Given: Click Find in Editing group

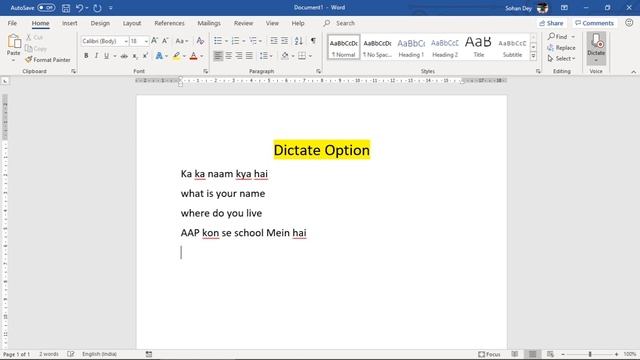Looking at the screenshot, I should pyautogui.click(x=558, y=37).
